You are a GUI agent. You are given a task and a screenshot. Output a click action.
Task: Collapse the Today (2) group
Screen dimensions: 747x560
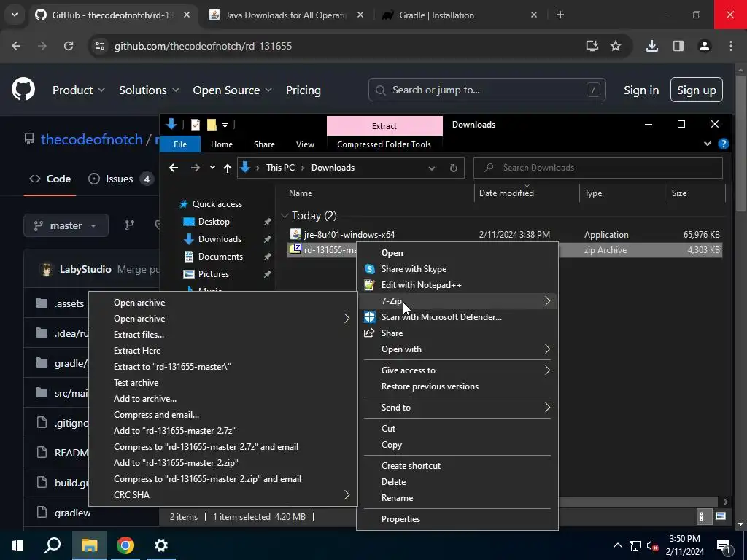(x=285, y=216)
